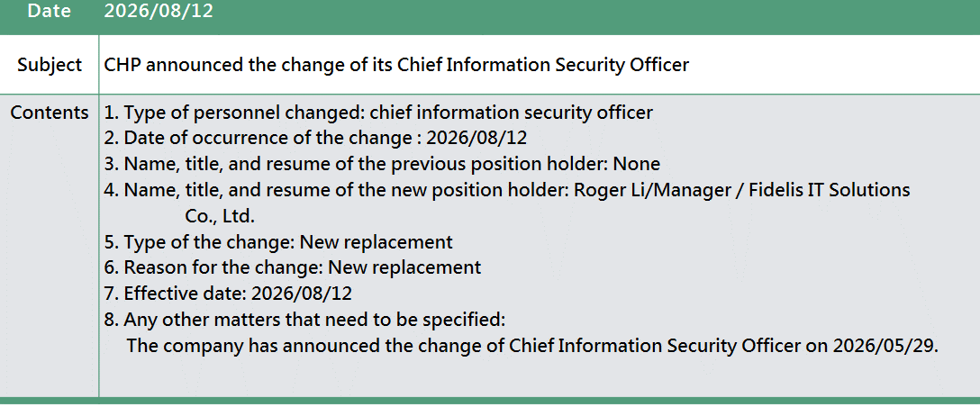Viewport: 980px width, 407px height.
Task: Click the Contents row label
Action: (50, 113)
